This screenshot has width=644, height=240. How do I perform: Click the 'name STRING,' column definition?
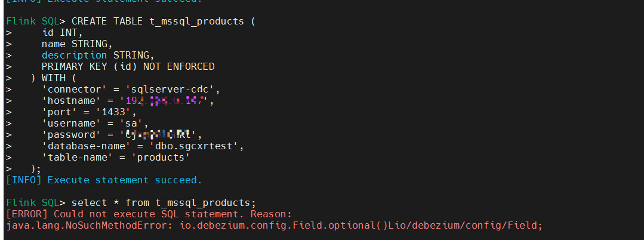coord(77,44)
